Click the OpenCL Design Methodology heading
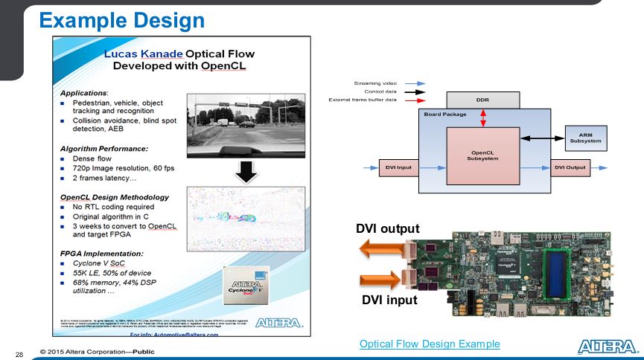Screen dimensions: 644x360 tap(115, 197)
